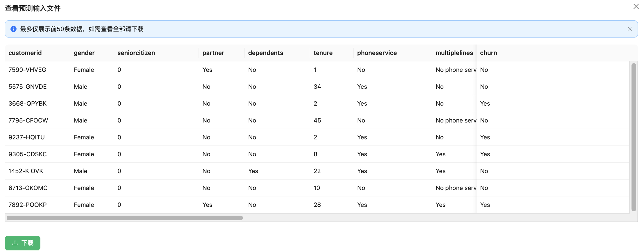Click tenure value 34 for 5575-GNVDE
The height and width of the screenshot is (252, 644).
(x=317, y=87)
